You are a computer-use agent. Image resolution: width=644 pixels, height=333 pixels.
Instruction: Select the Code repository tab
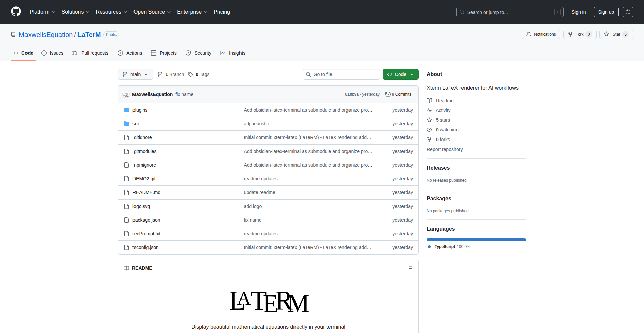coord(23,53)
